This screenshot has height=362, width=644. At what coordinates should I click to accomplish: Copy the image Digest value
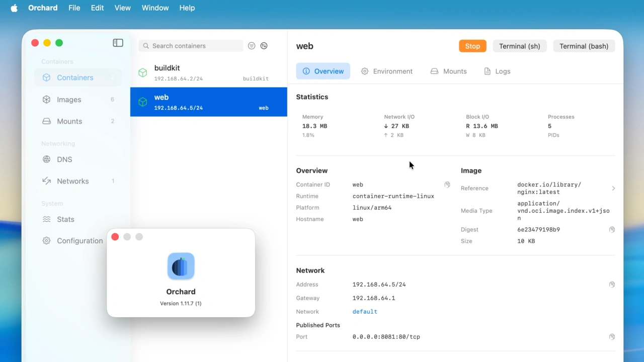click(x=612, y=230)
